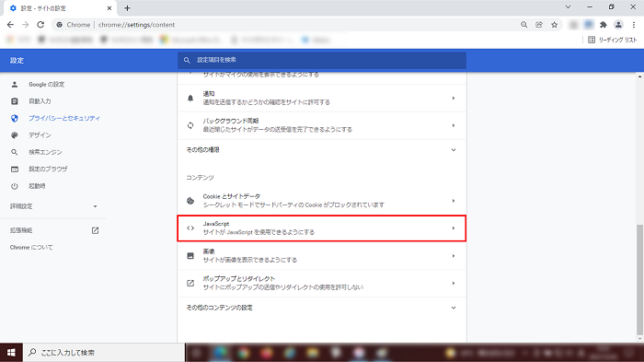Open the 拡張機能 external link icon
Viewport: 644px width, 362px height.
[x=95, y=230]
